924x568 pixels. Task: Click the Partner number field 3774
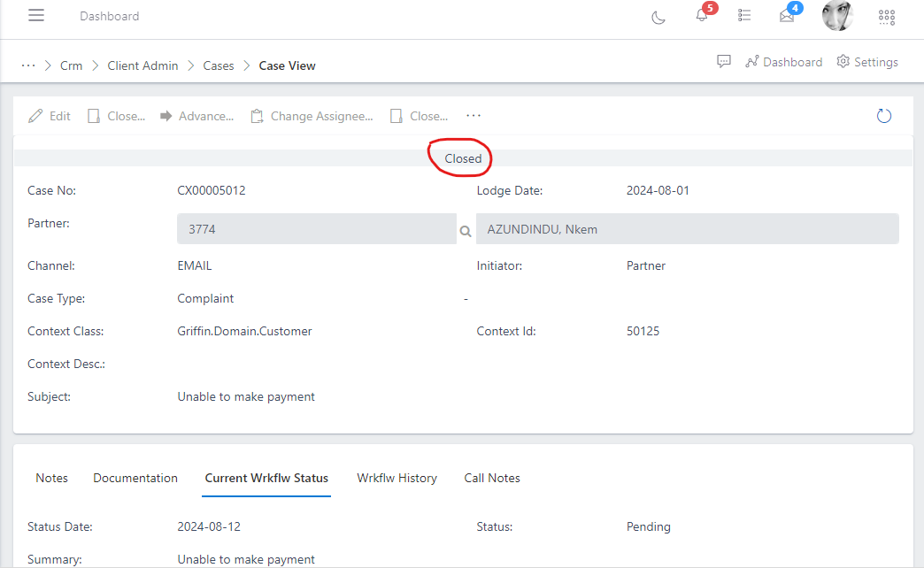point(316,229)
